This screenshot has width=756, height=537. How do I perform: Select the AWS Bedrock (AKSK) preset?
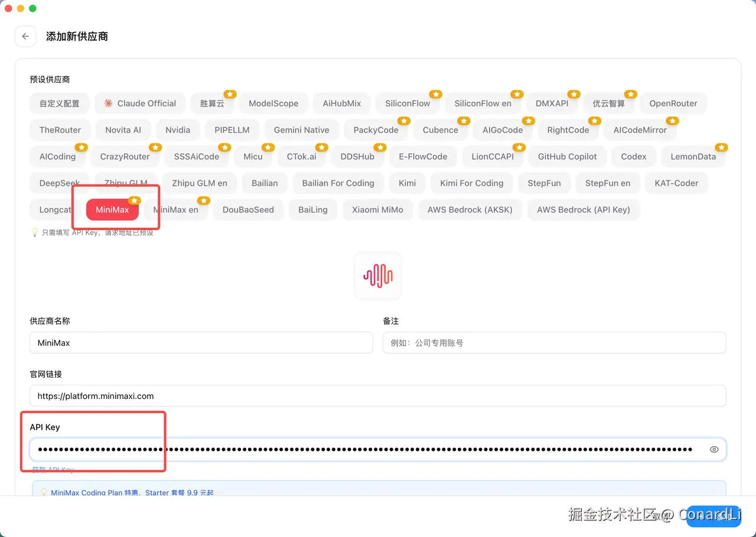(x=470, y=209)
